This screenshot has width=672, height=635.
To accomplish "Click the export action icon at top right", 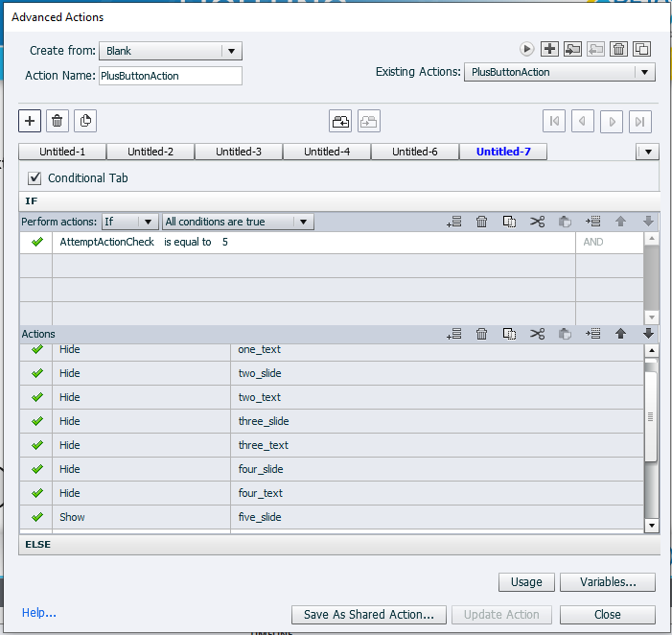I will click(595, 49).
